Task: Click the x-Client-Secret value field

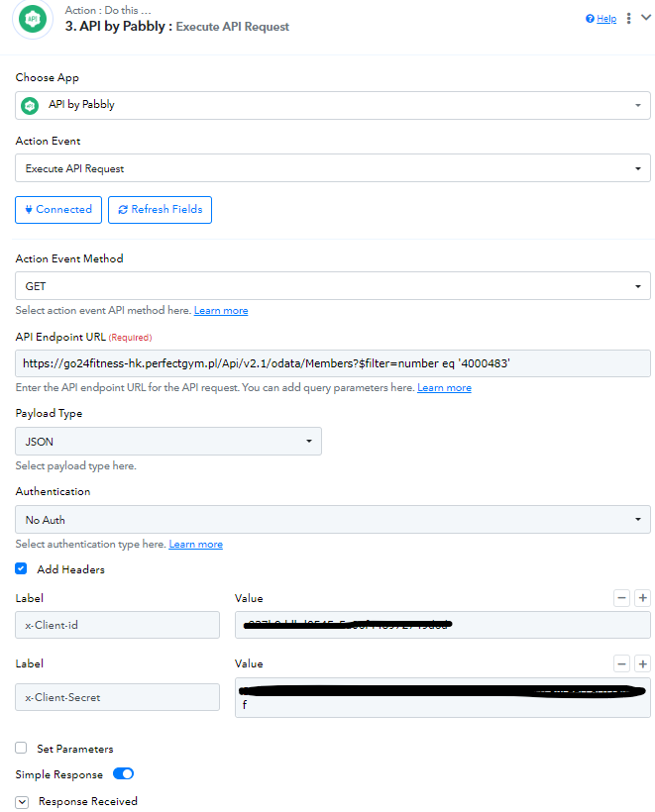Action: coord(443,697)
